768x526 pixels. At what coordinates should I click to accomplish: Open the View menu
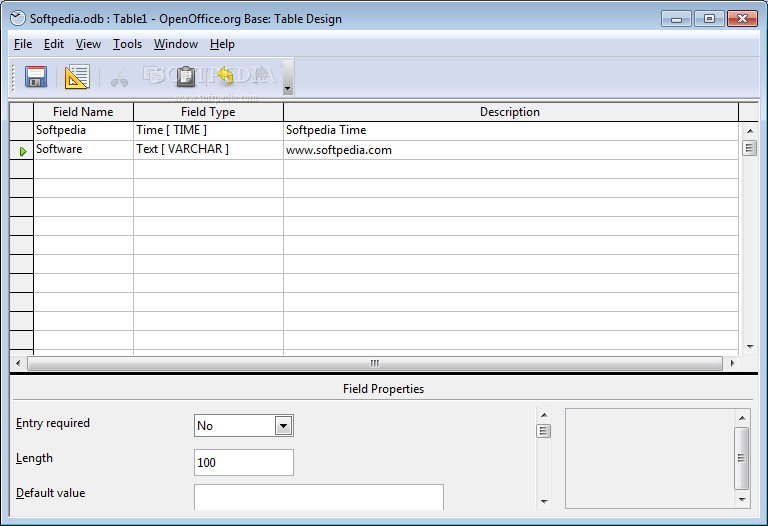[x=88, y=44]
